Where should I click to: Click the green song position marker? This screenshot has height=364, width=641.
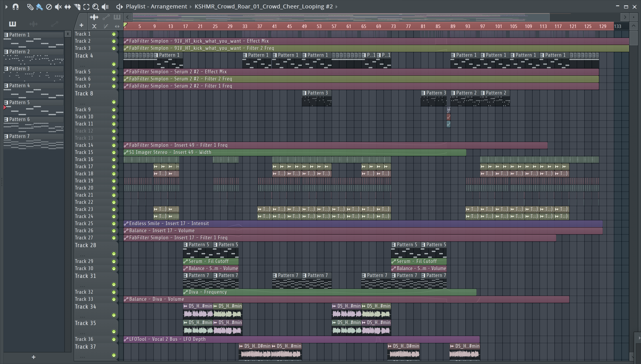pyautogui.click(x=125, y=24)
